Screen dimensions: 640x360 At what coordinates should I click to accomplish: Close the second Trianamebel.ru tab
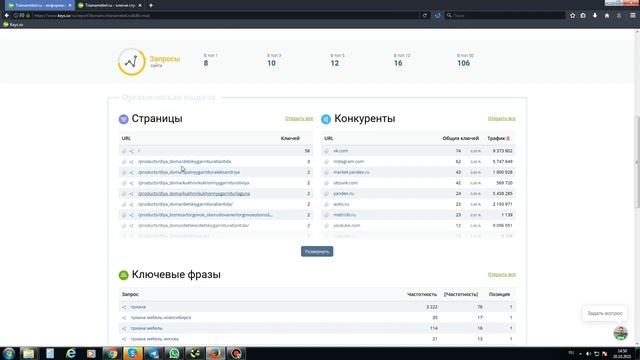140,5
